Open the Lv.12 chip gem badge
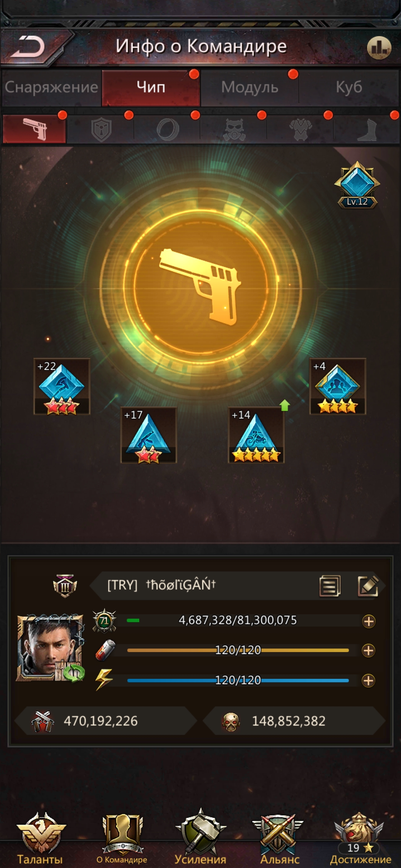 pos(357,185)
